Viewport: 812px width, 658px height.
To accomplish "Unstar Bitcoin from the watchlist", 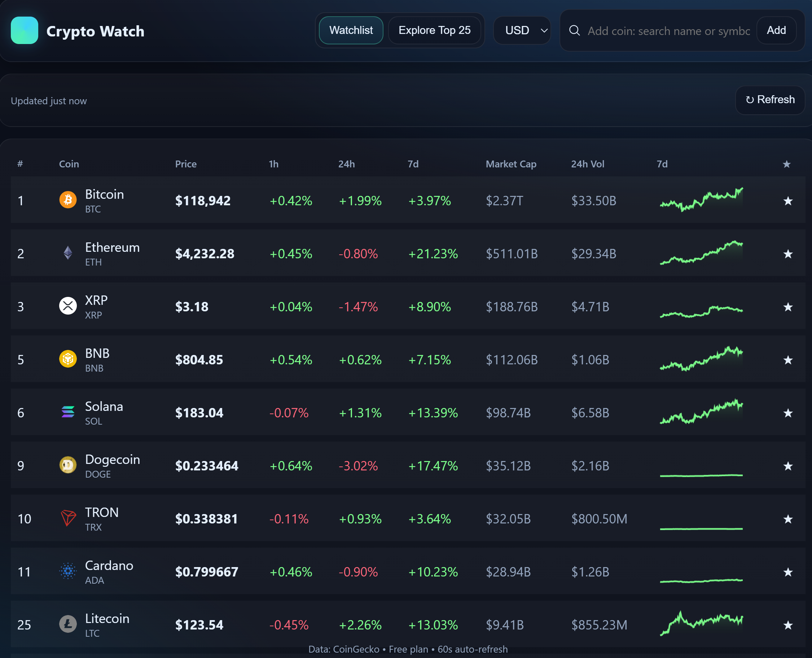I will click(x=788, y=201).
